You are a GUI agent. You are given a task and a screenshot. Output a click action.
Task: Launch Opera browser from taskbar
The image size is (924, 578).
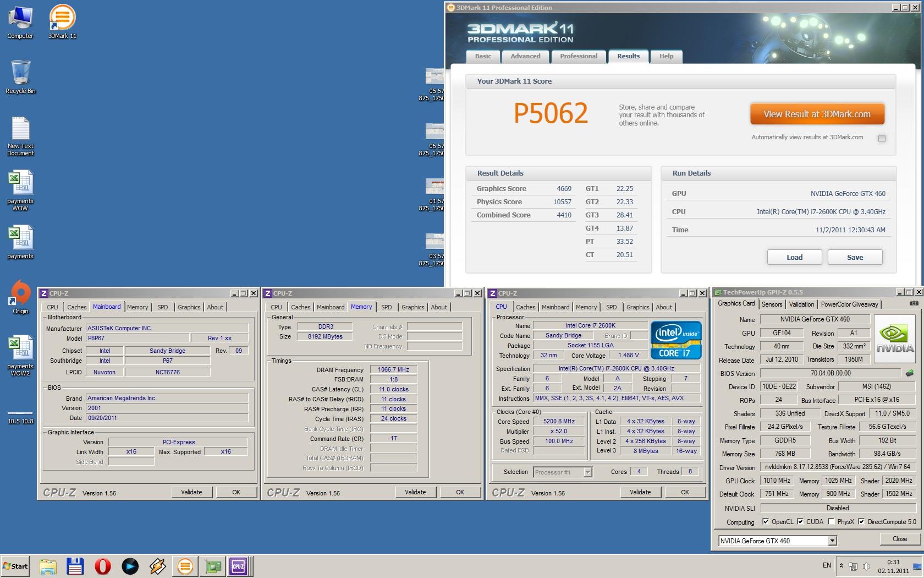(103, 566)
